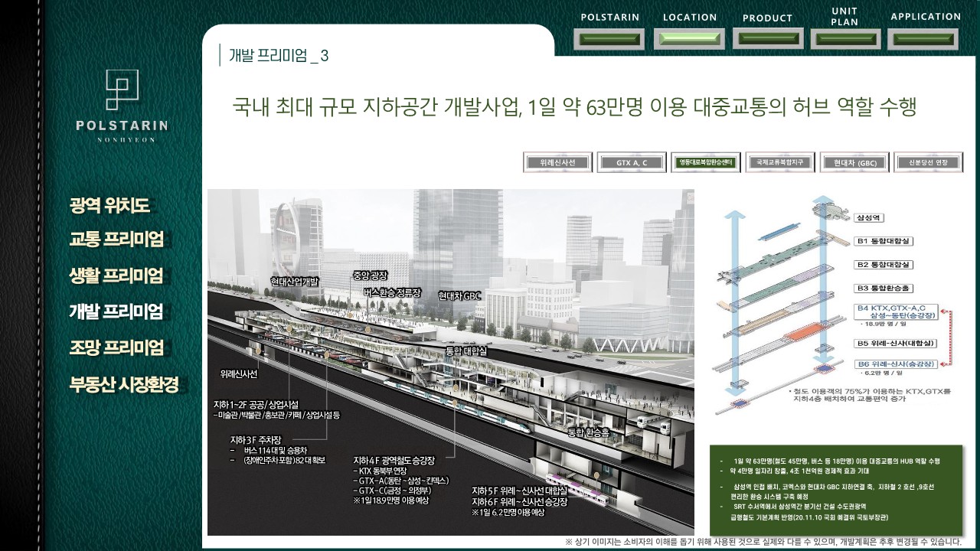Click the GTX A, C button
This screenshot has height=551, width=980.
[x=631, y=162]
